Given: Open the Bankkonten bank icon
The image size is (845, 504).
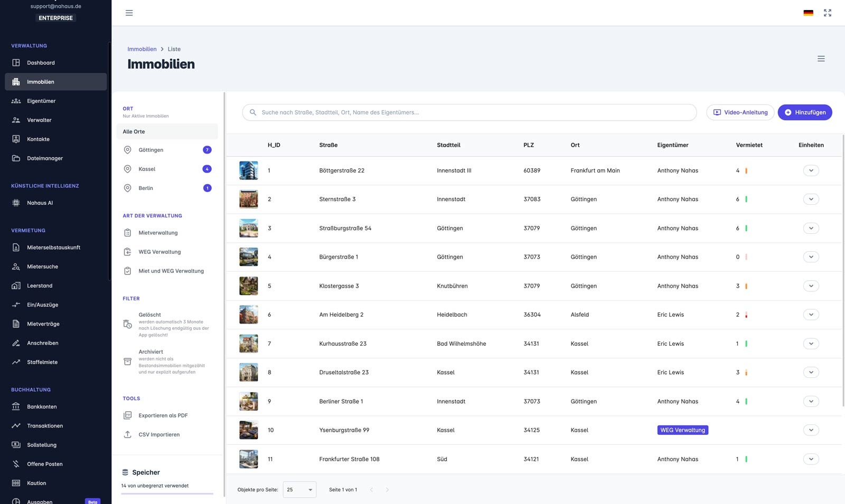Looking at the screenshot, I should (16, 407).
